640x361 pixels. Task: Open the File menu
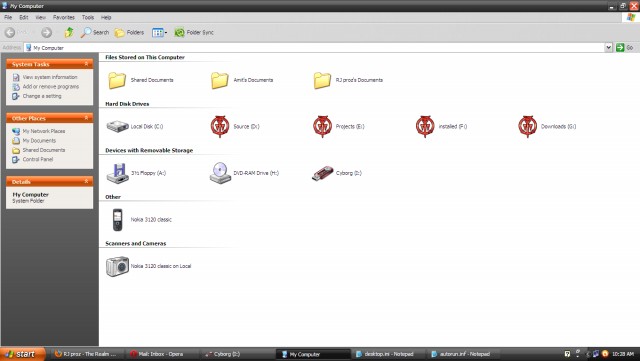(8, 17)
